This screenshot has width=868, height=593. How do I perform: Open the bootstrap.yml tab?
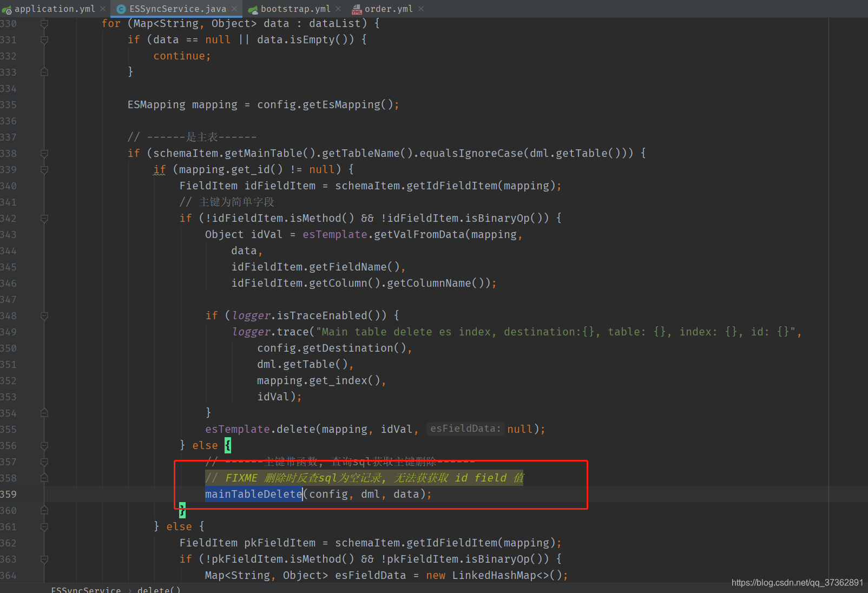295,9
